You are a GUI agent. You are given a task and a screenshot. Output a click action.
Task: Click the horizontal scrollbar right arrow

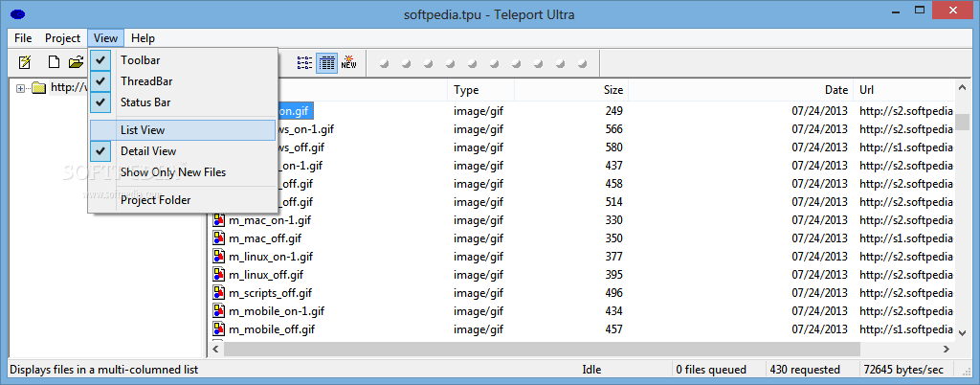click(947, 350)
